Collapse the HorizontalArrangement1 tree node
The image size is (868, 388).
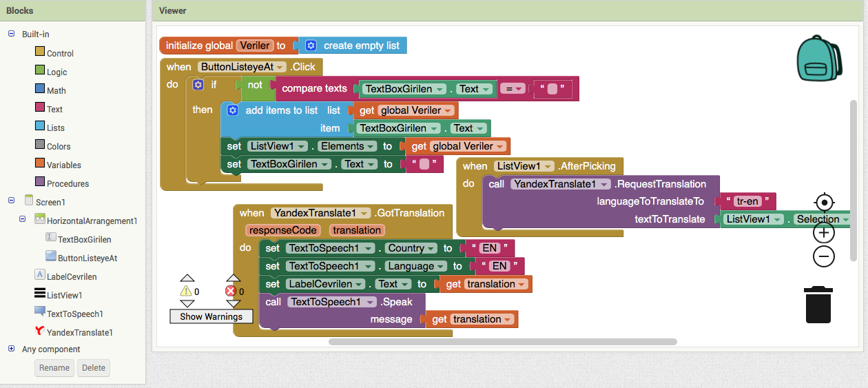pos(23,219)
